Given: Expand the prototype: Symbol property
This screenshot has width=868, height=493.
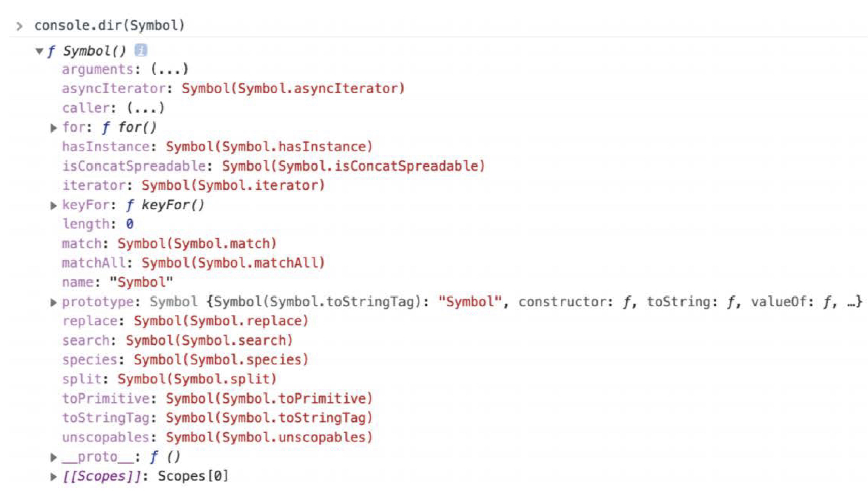Looking at the screenshot, I should pos(53,303).
